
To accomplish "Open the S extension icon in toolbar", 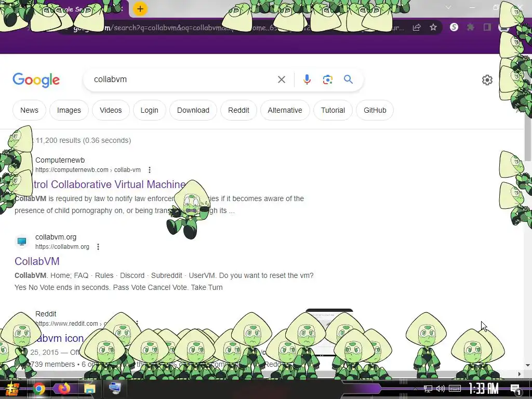I will [454, 27].
